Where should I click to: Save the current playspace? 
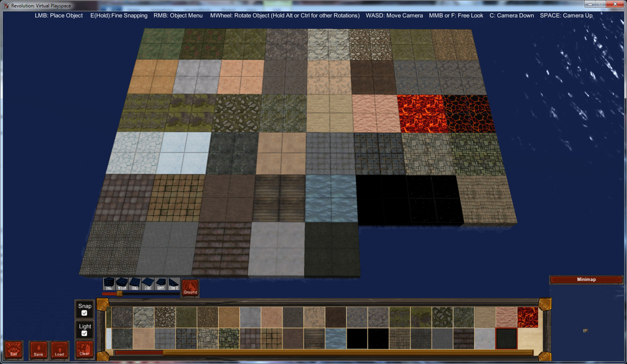click(38, 350)
